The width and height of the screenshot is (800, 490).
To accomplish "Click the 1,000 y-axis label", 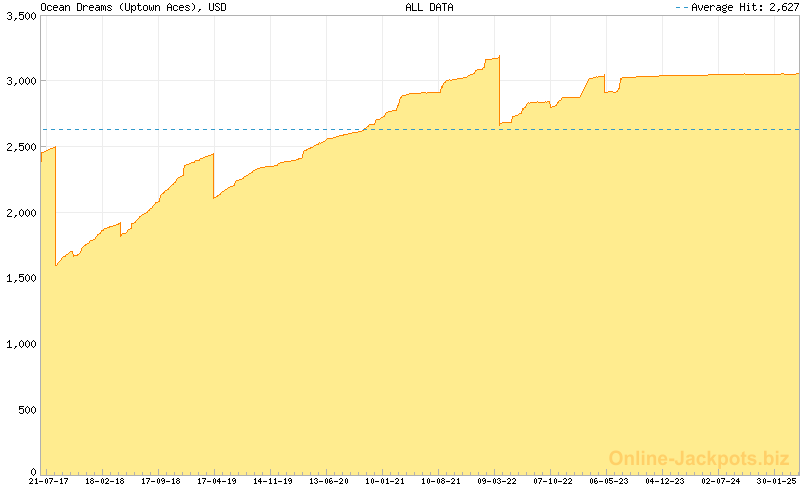I will click(x=20, y=343).
